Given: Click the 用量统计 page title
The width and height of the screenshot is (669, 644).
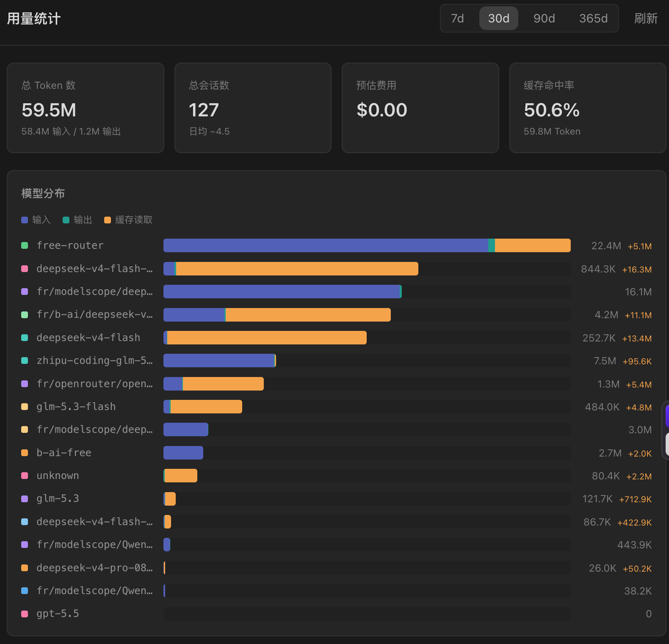Looking at the screenshot, I should pos(34,19).
